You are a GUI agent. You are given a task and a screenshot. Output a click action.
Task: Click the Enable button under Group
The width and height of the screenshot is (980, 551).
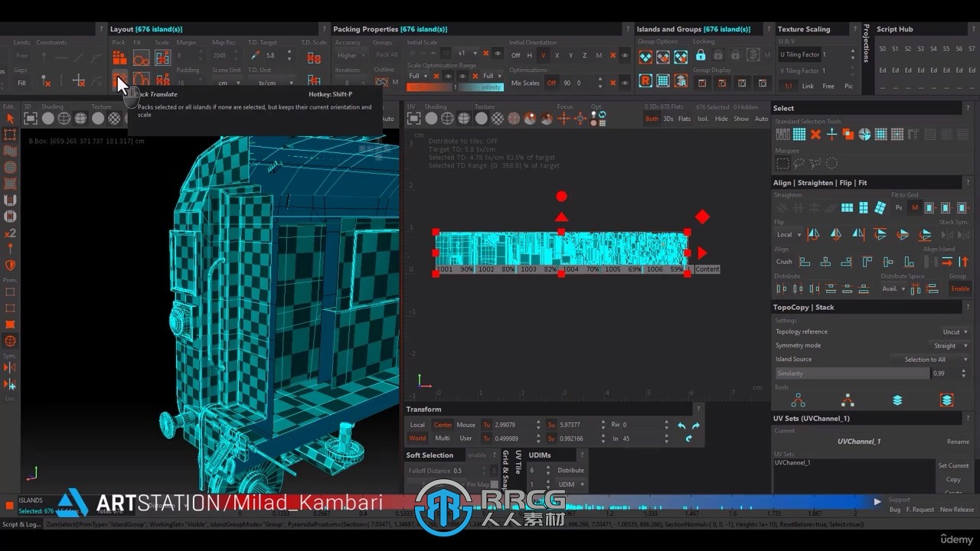point(960,289)
